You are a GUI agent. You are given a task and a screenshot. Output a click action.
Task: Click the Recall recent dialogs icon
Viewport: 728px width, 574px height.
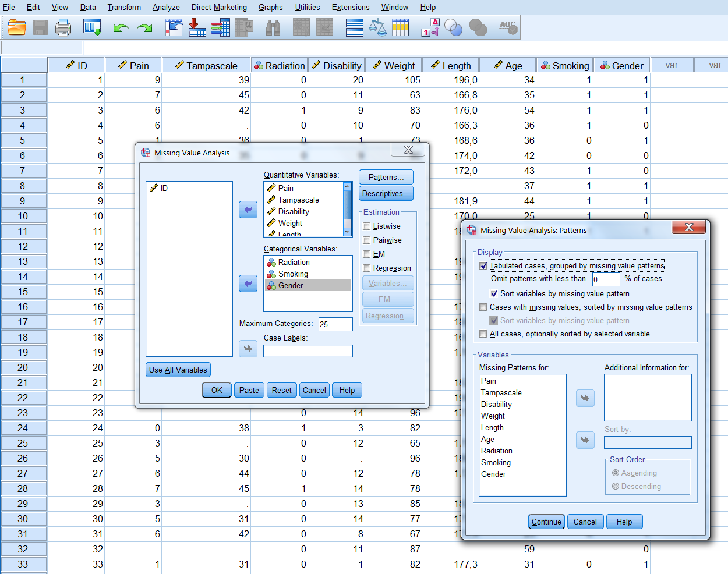point(93,27)
